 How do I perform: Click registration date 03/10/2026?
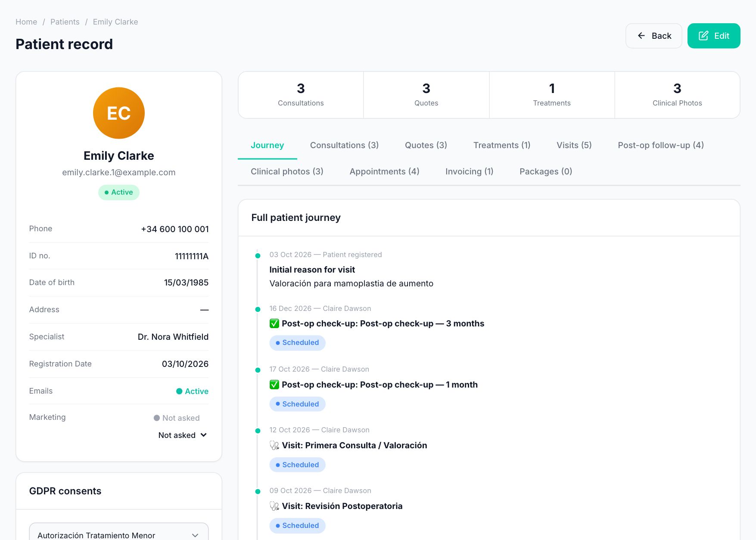pyautogui.click(x=185, y=364)
